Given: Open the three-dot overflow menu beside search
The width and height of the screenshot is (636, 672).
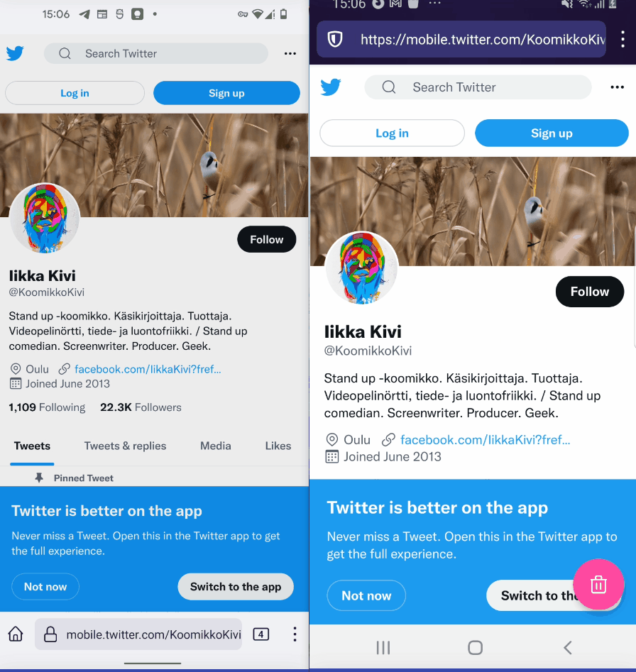Looking at the screenshot, I should pyautogui.click(x=289, y=54).
